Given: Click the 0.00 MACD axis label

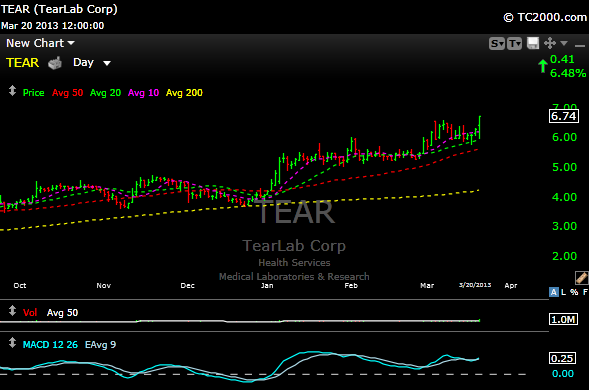Looking at the screenshot, I should (563, 374).
